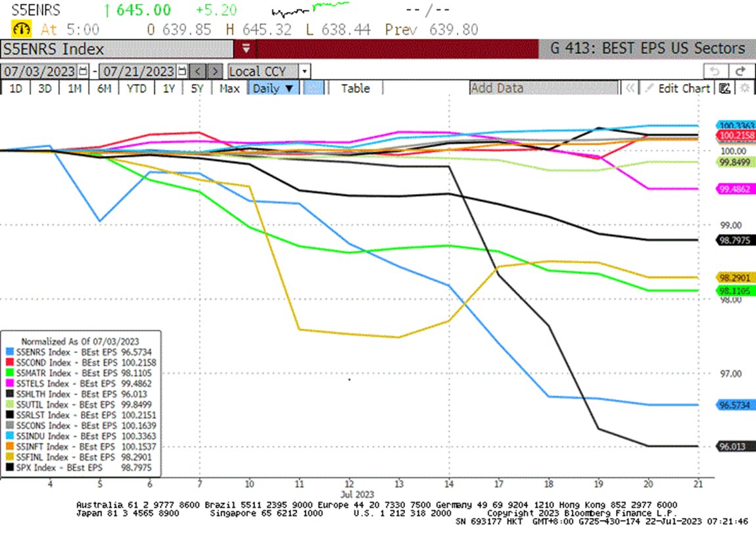The height and width of the screenshot is (545, 756).
Task: Click S5FINL legend gold swatch
Action: tap(10, 457)
